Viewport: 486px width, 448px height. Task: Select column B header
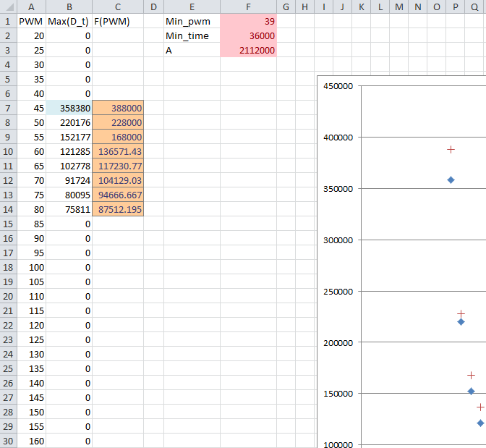click(69, 7)
